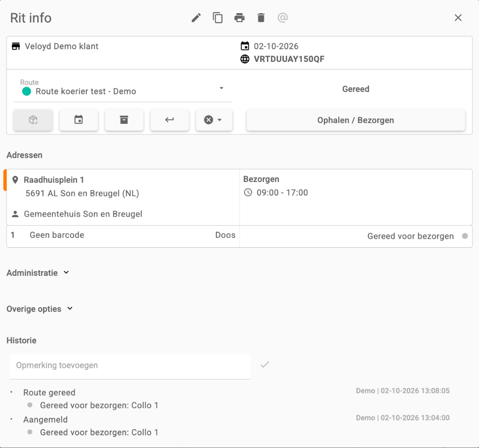This screenshot has width=479, height=448.
Task: Delete the rit with the trash icon
Action: click(x=261, y=18)
